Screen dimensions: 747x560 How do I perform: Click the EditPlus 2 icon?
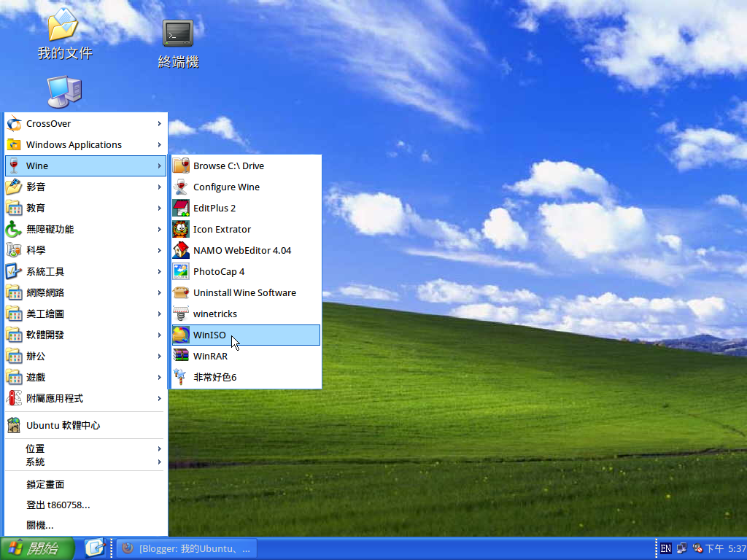[181, 208]
